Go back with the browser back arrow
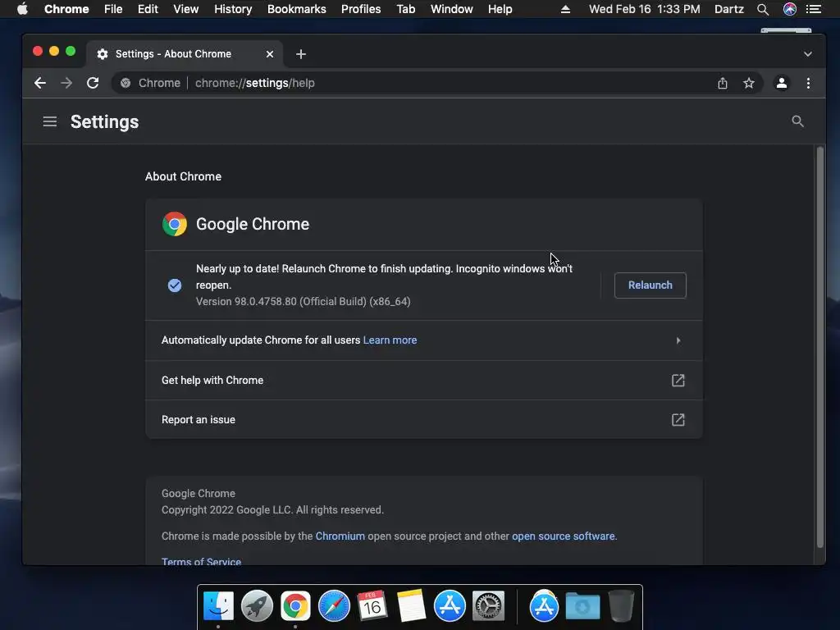840x630 pixels. coord(40,83)
